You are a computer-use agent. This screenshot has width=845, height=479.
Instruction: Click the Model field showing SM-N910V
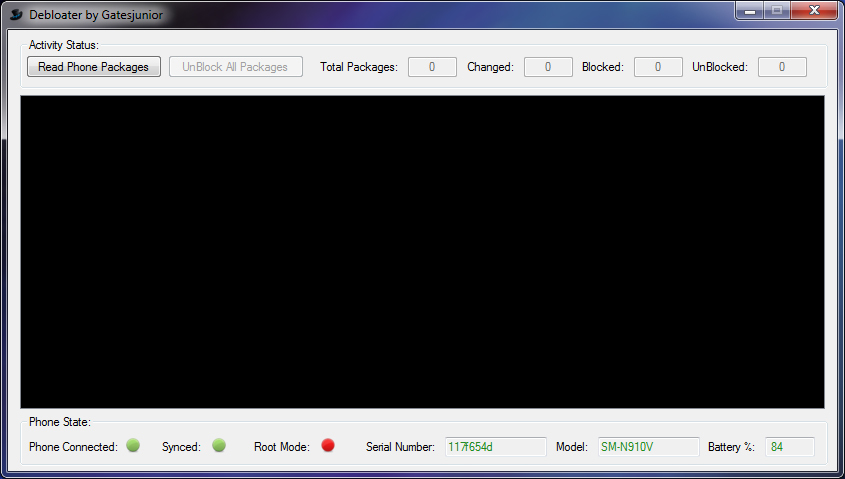click(648, 446)
